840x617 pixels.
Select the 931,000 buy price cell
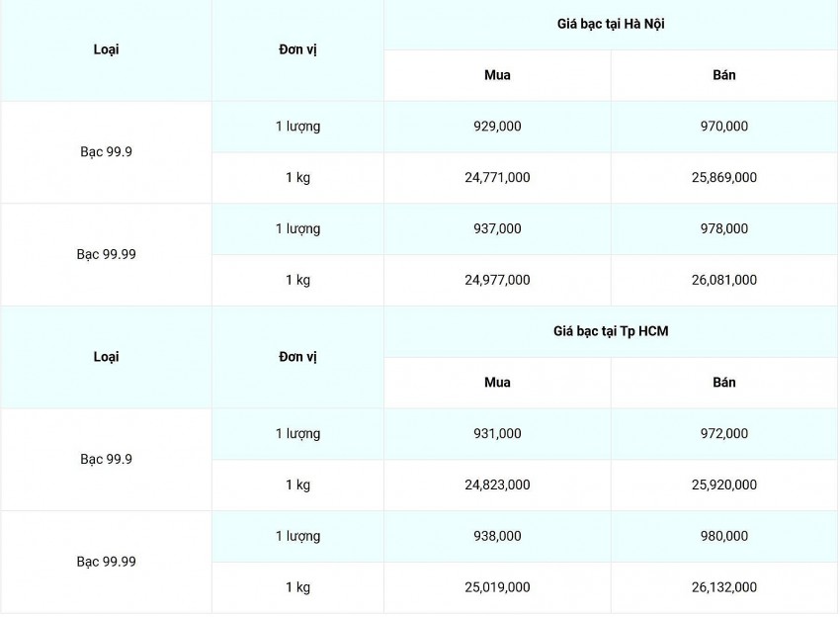click(x=497, y=433)
